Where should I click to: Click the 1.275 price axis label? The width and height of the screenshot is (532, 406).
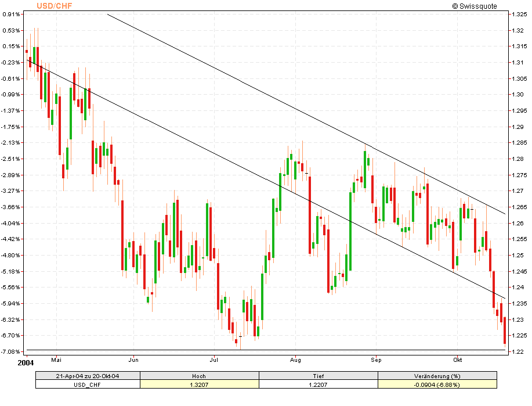[519, 175]
